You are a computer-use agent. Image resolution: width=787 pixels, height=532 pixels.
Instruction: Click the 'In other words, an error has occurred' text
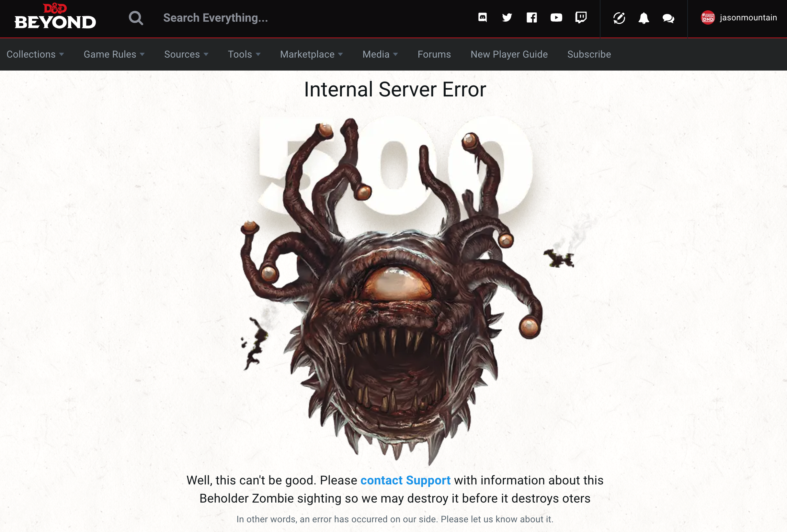point(395,519)
